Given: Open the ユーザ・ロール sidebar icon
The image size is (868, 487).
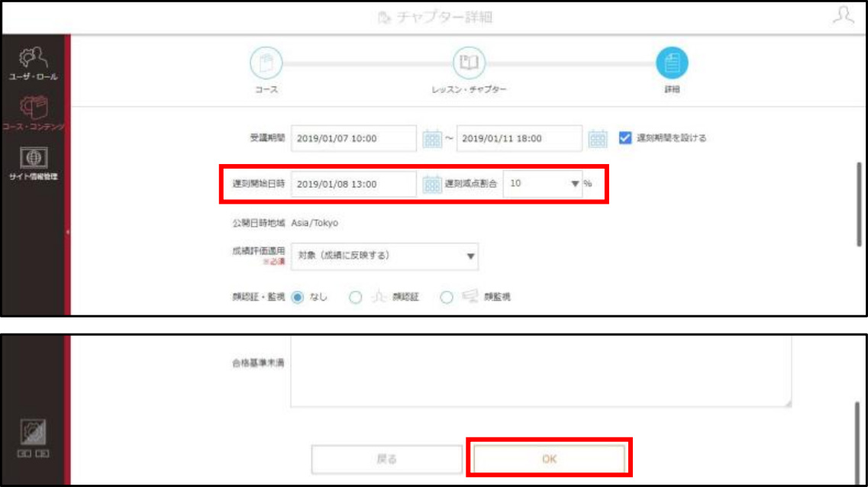Looking at the screenshot, I should [33, 63].
